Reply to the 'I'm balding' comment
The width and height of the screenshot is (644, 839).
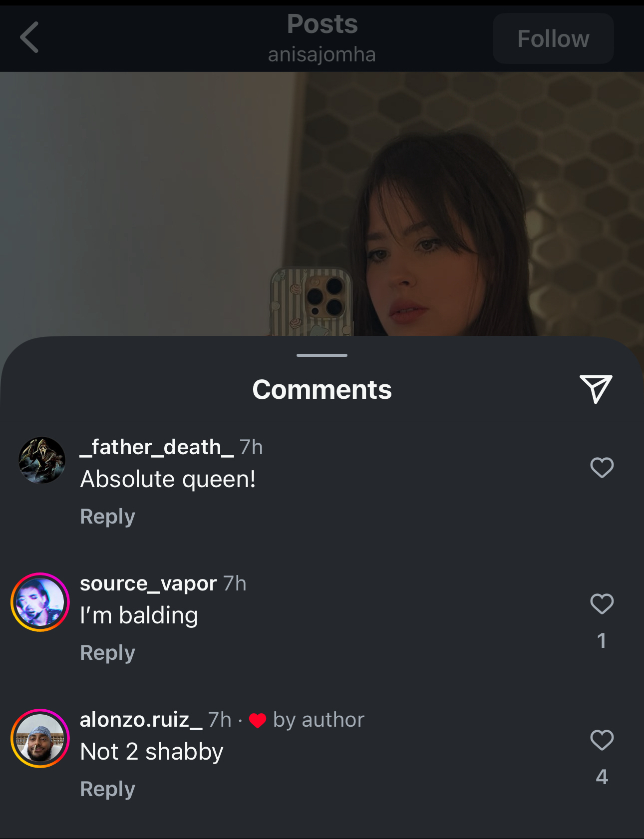[x=107, y=653]
